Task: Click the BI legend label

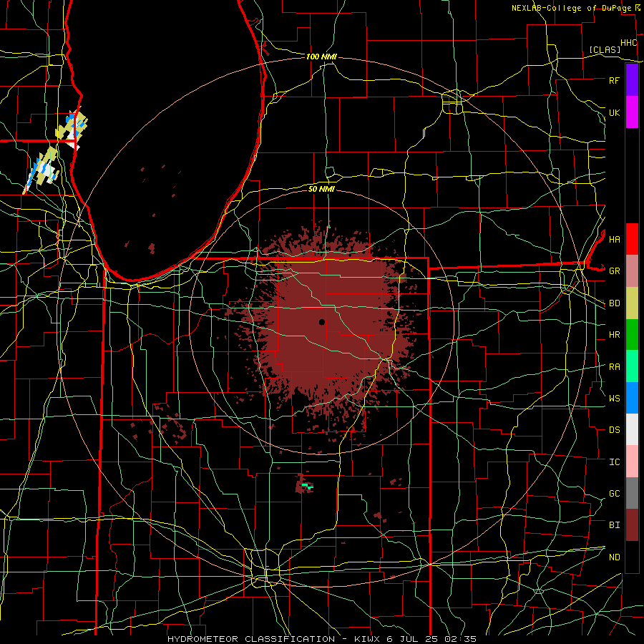Action: tap(614, 525)
